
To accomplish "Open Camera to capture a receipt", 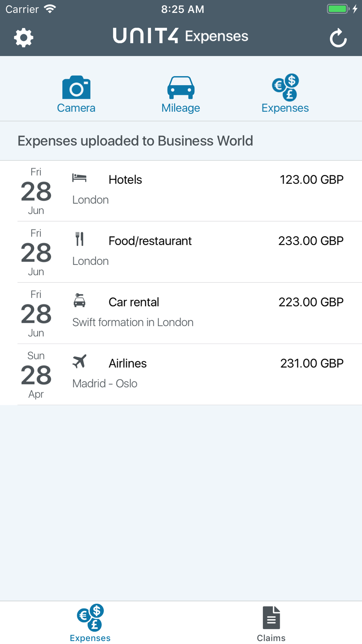I will tap(76, 94).
